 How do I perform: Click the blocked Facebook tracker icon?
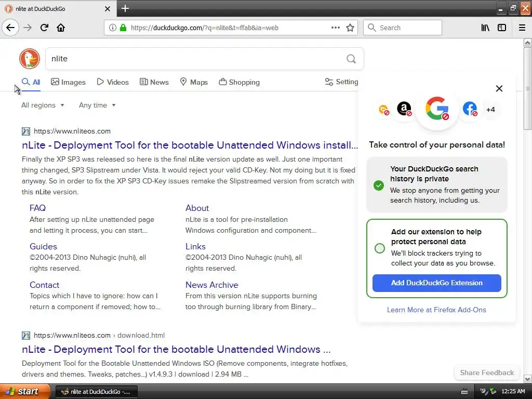coord(470,109)
